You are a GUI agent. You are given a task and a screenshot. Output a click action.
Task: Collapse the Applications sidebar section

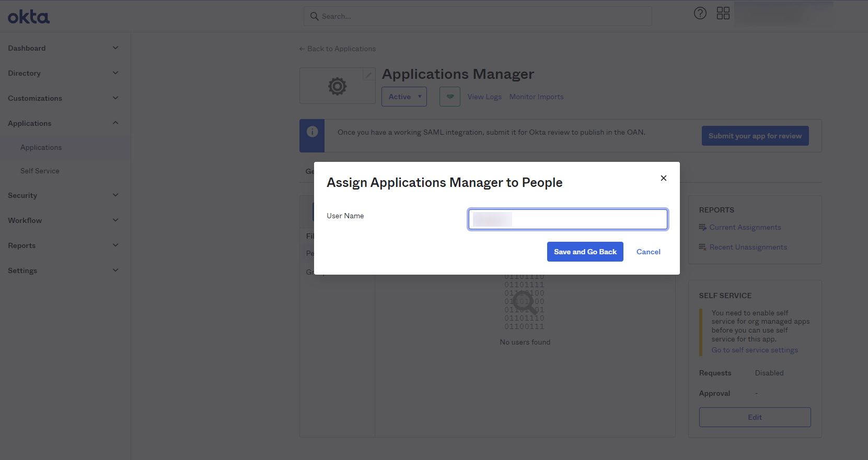pos(63,123)
